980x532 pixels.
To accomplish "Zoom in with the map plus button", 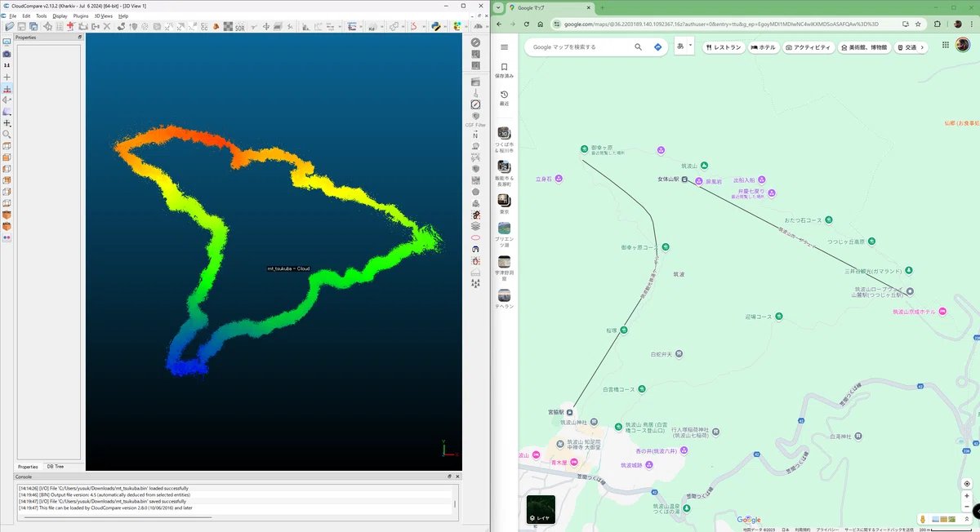I will pyautogui.click(x=967, y=496).
